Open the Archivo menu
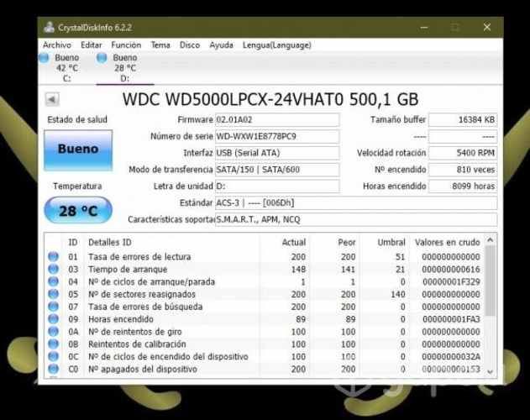530x420 pixels. 57,45
